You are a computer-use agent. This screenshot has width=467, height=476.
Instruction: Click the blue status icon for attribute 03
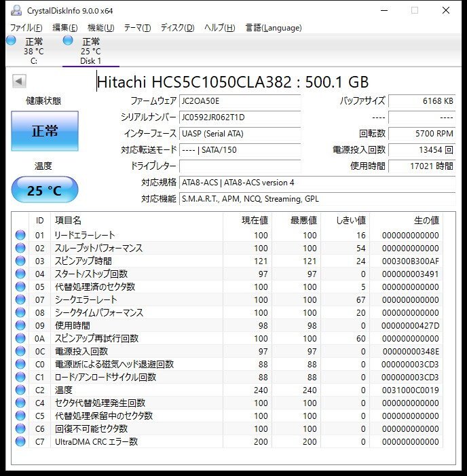[20, 261]
